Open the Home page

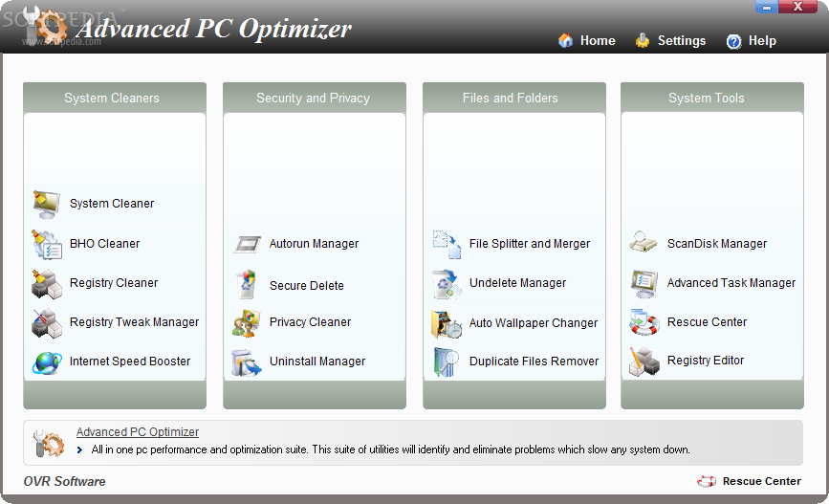[x=598, y=41]
